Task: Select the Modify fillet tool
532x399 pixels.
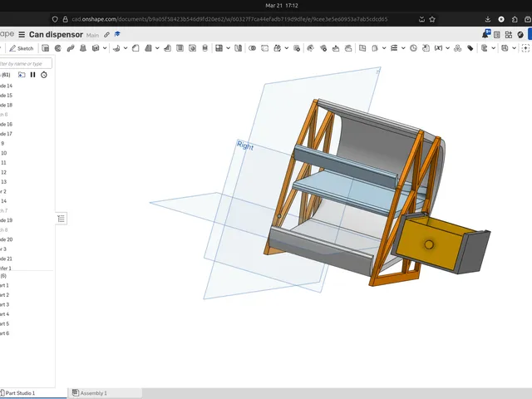Action: (x=310, y=48)
